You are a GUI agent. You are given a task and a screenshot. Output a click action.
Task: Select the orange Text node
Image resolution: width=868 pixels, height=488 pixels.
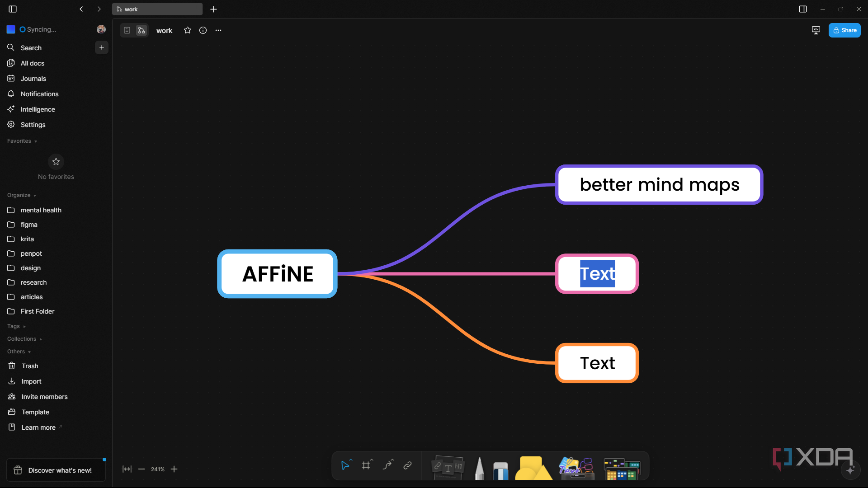tap(597, 363)
